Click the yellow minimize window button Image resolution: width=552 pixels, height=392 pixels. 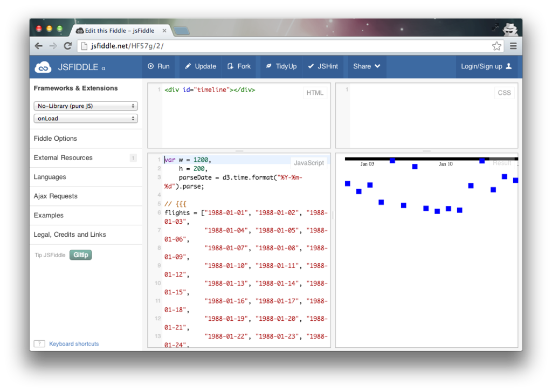49,29
